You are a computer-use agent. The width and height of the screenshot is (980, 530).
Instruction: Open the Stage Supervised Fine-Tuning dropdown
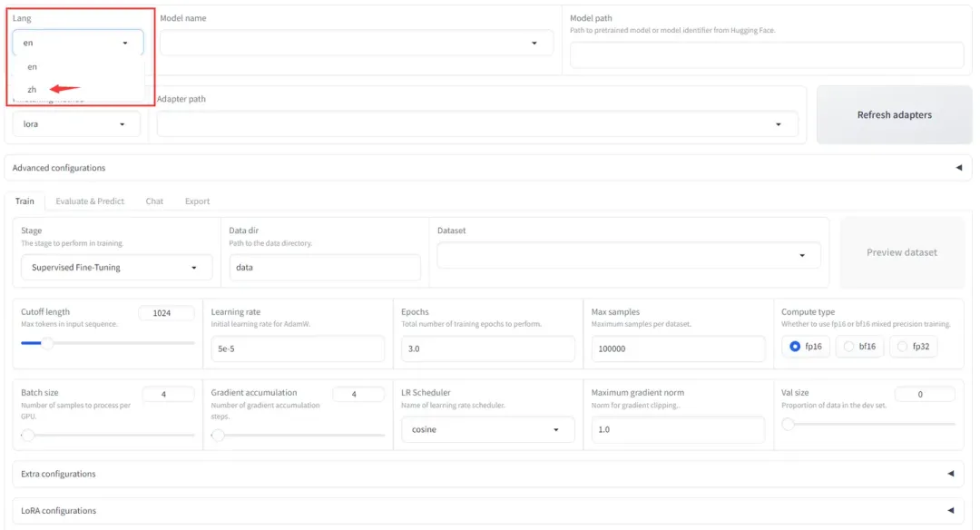[116, 267]
